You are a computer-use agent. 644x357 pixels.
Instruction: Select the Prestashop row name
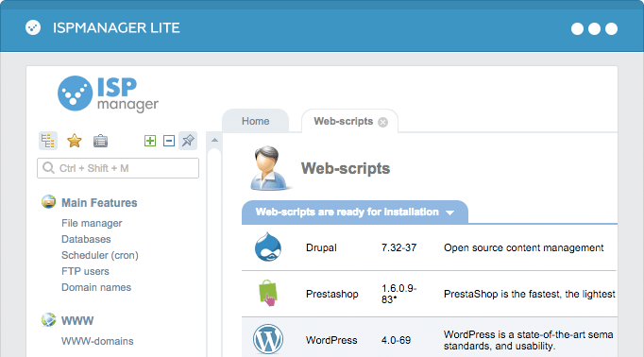point(331,294)
